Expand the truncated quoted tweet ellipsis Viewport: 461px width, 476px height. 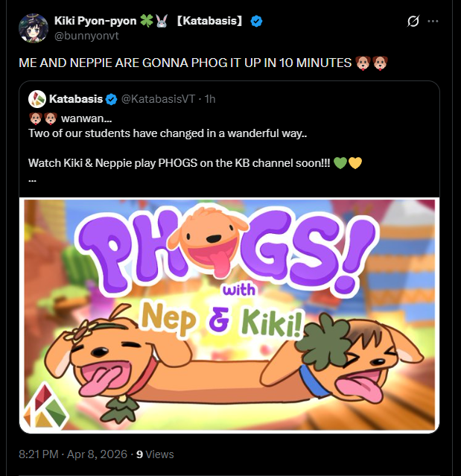click(33, 180)
